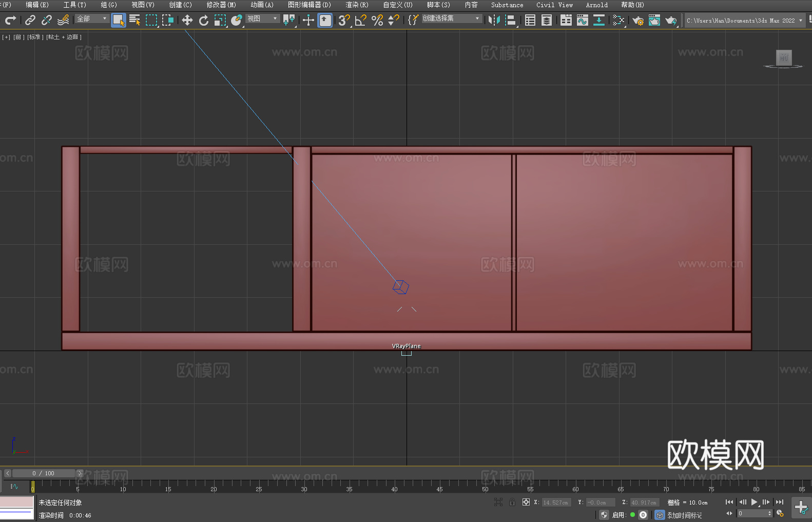This screenshot has height=522, width=812.
Task: Open the 渲染(R) menu
Action: tap(357, 5)
